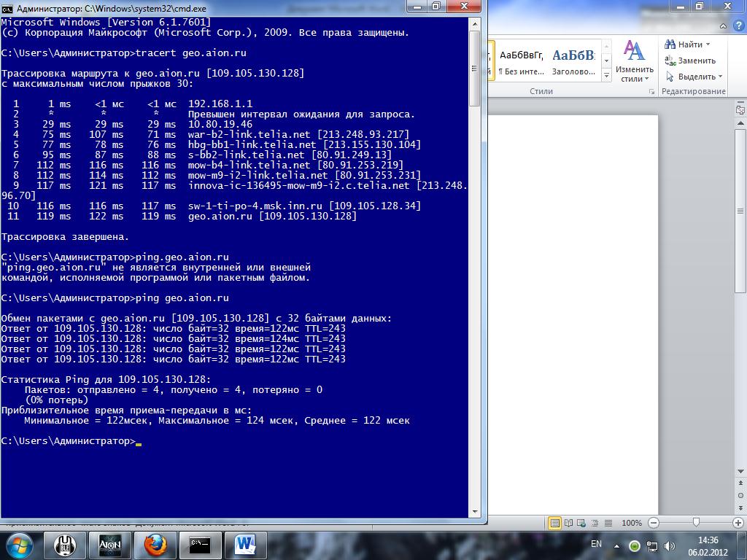This screenshot has width=747, height=560.
Task: Click cmd window scrollbar down arrow
Action: coord(474,512)
